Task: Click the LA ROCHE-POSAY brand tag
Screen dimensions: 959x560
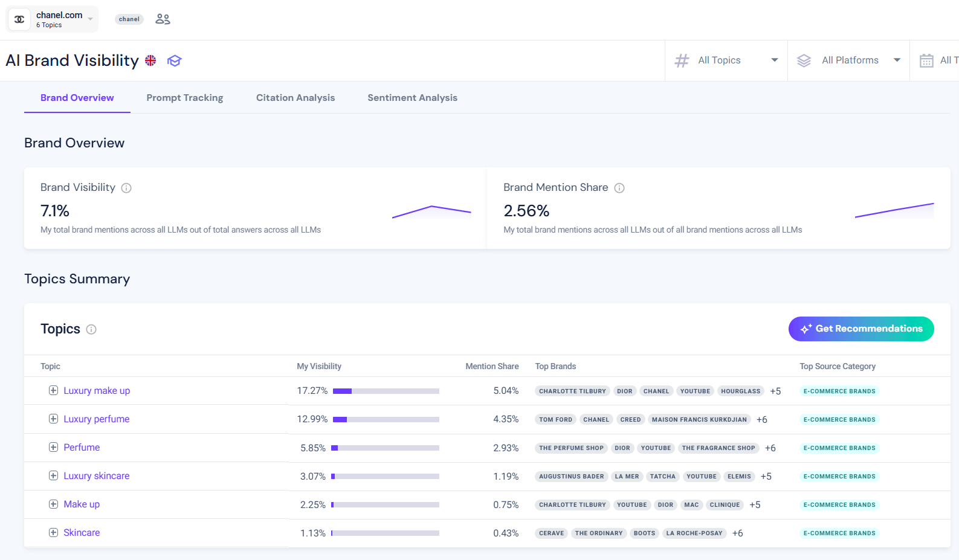Action: click(694, 533)
